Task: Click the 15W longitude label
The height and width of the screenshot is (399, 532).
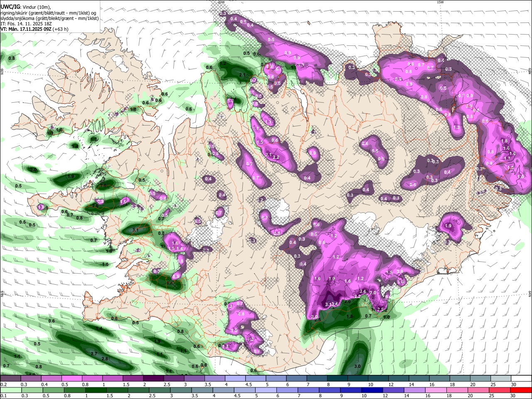Action: tap(441, 2)
